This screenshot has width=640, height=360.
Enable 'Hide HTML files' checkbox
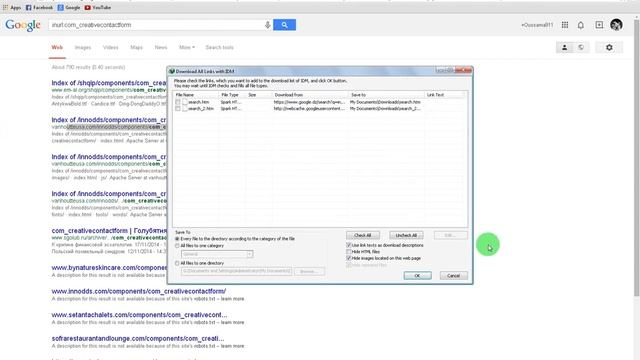349,252
